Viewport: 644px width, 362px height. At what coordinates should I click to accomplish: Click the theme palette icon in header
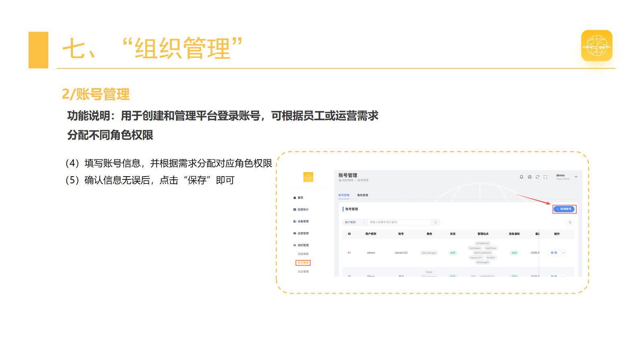coord(530,177)
